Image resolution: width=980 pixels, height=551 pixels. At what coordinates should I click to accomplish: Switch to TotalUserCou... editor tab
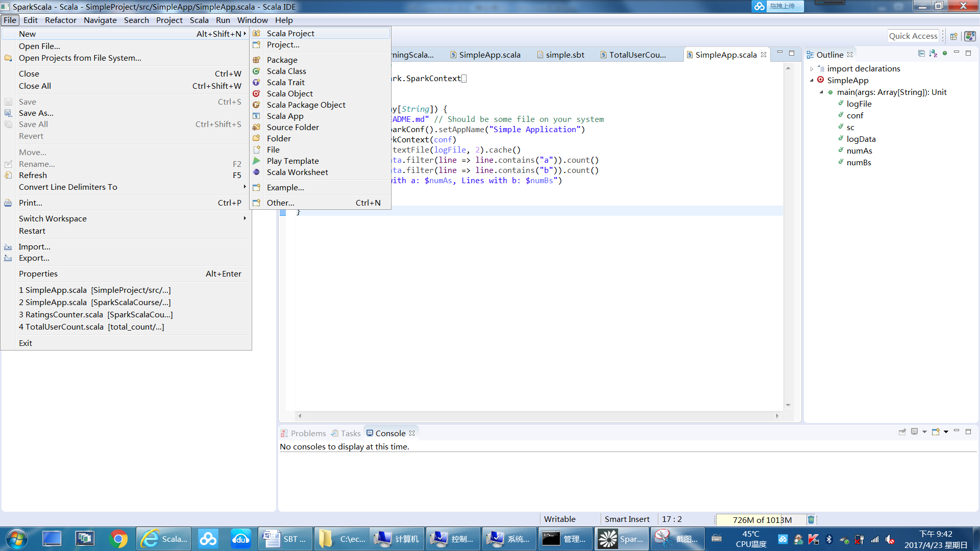pos(633,55)
